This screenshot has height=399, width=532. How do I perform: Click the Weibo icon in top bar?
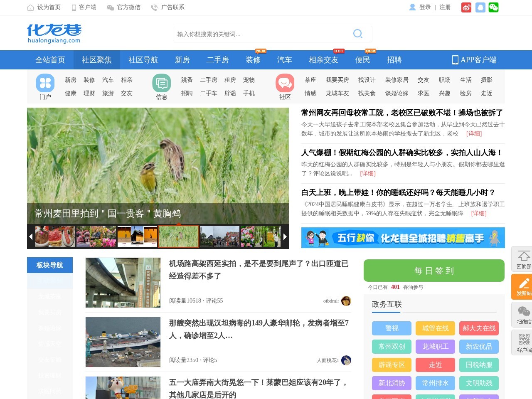pyautogui.click(x=466, y=7)
